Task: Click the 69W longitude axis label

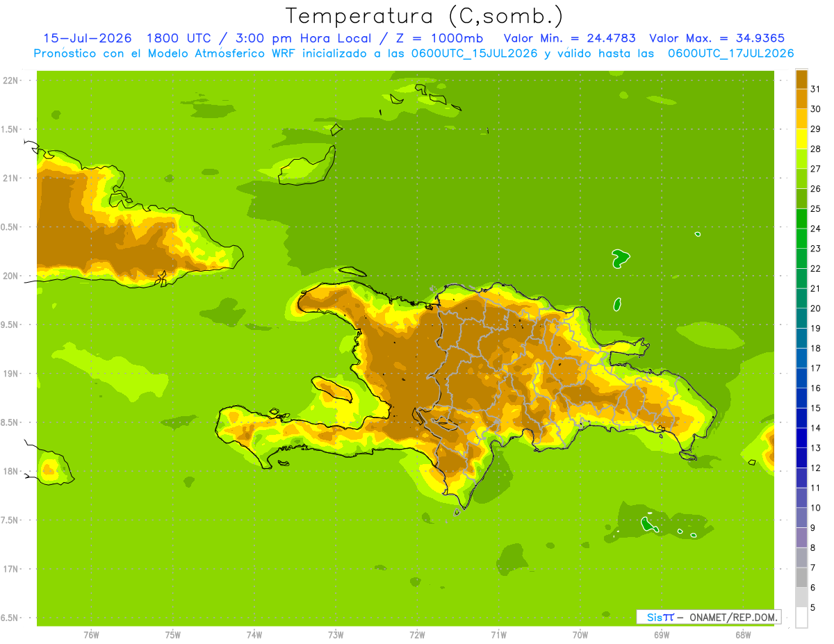Action: click(x=662, y=634)
